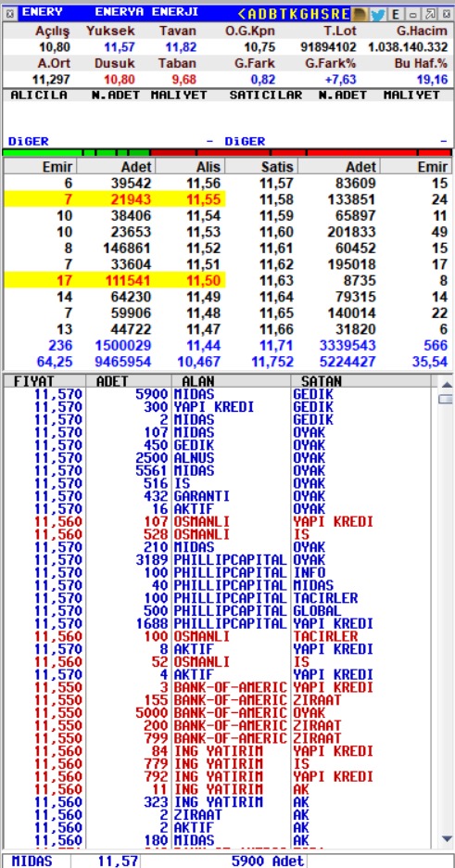Select ask price 11,57 in order book
The height and width of the screenshot is (868, 455).
tap(277, 184)
